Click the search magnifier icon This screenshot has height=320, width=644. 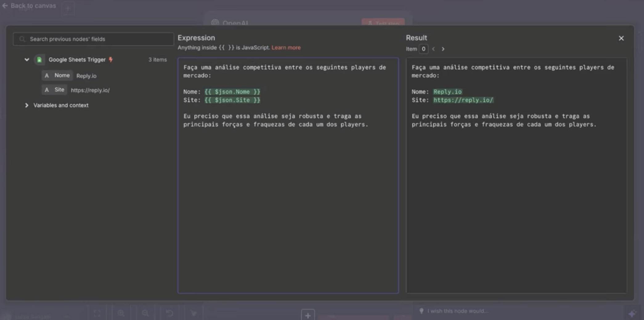22,39
